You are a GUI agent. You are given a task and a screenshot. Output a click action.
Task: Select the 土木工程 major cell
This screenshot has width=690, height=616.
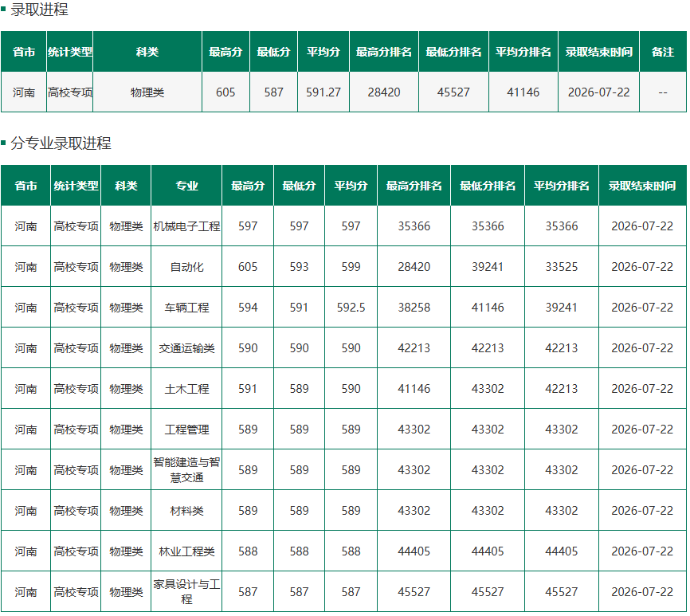186,389
